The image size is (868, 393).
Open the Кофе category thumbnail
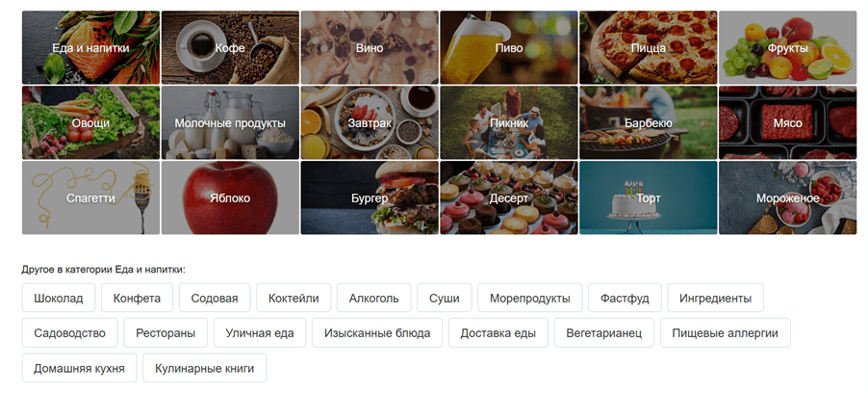230,47
